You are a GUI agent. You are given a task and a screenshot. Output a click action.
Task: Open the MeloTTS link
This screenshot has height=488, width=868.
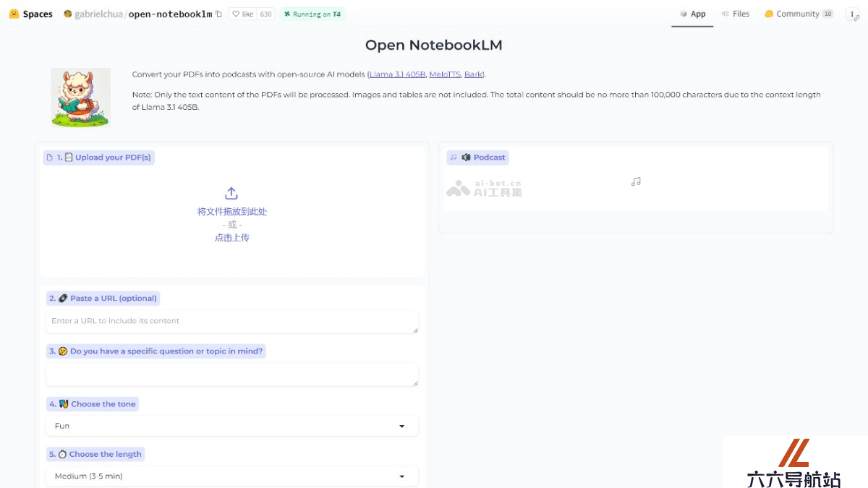point(444,74)
